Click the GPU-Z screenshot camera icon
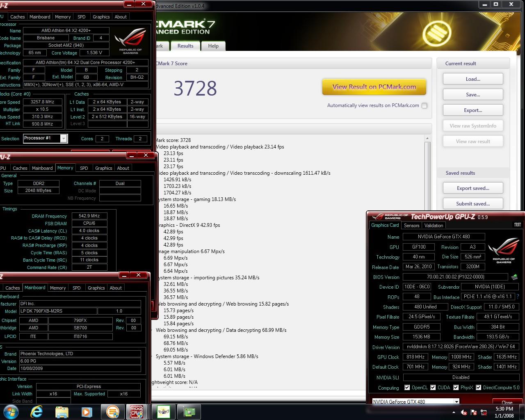 (x=518, y=225)
